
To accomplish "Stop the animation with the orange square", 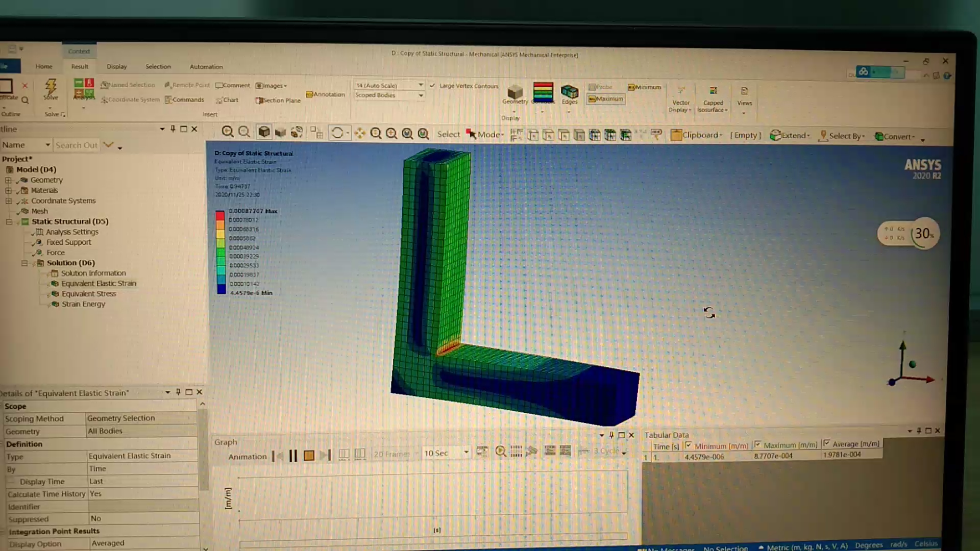I will pos(309,456).
